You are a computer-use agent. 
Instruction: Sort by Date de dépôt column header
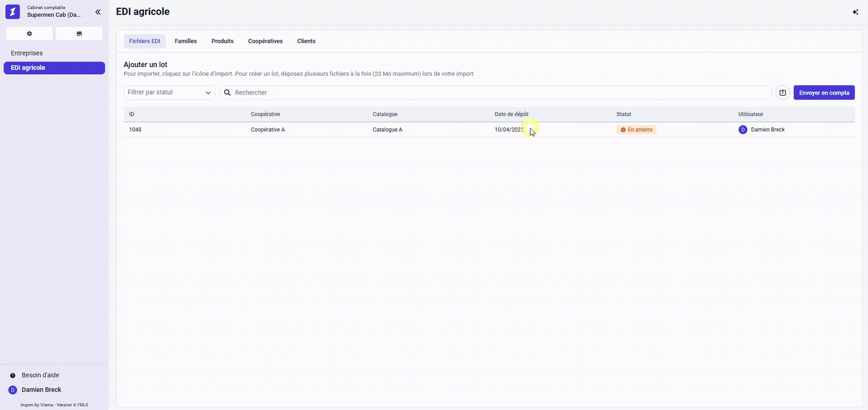(511, 114)
